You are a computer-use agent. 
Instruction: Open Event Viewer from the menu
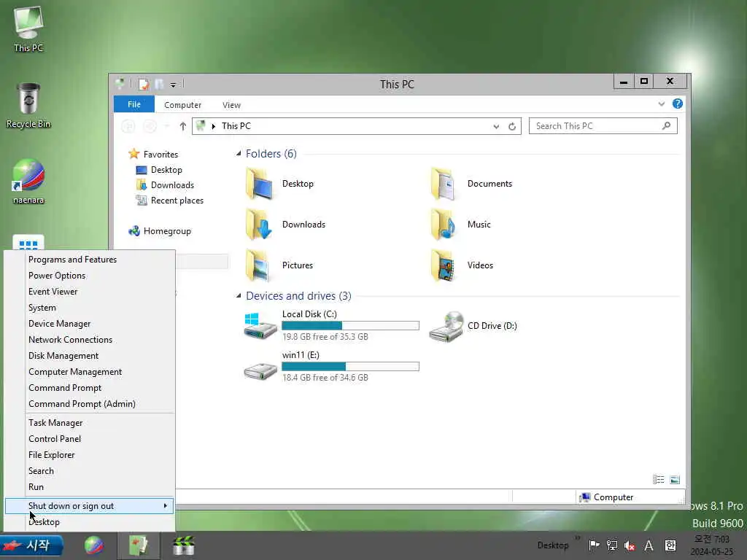tap(90, 292)
